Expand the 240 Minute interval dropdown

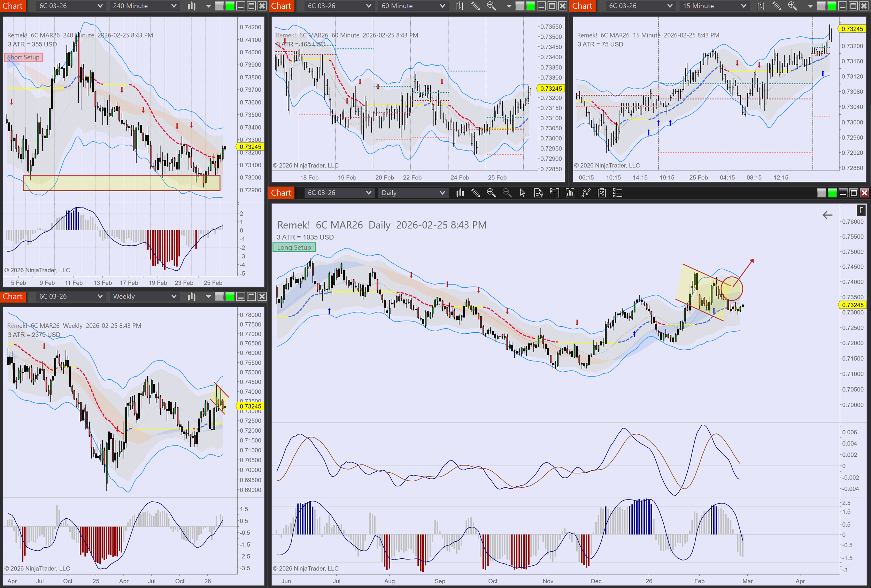174,6
